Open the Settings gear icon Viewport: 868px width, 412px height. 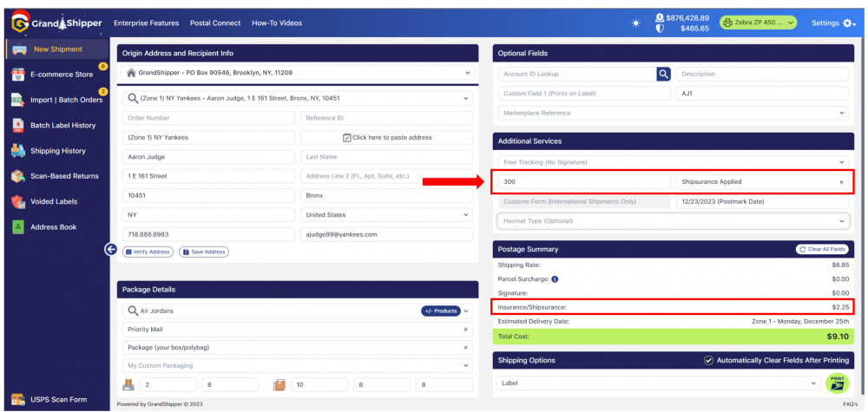849,23
